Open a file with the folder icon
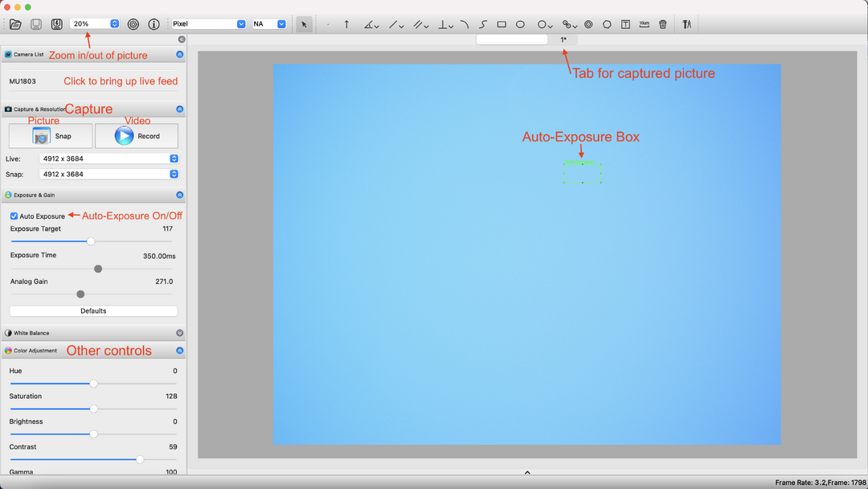The width and height of the screenshot is (868, 489). (15, 24)
